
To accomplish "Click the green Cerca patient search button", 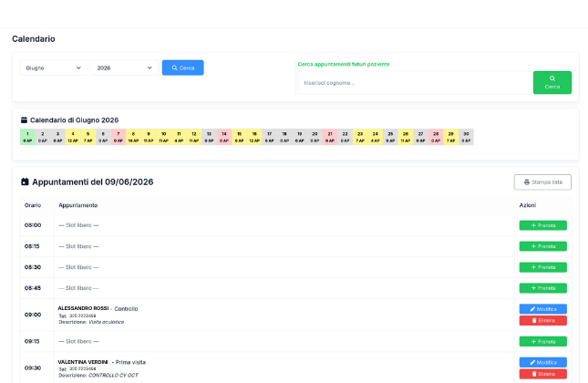I will pos(552,82).
